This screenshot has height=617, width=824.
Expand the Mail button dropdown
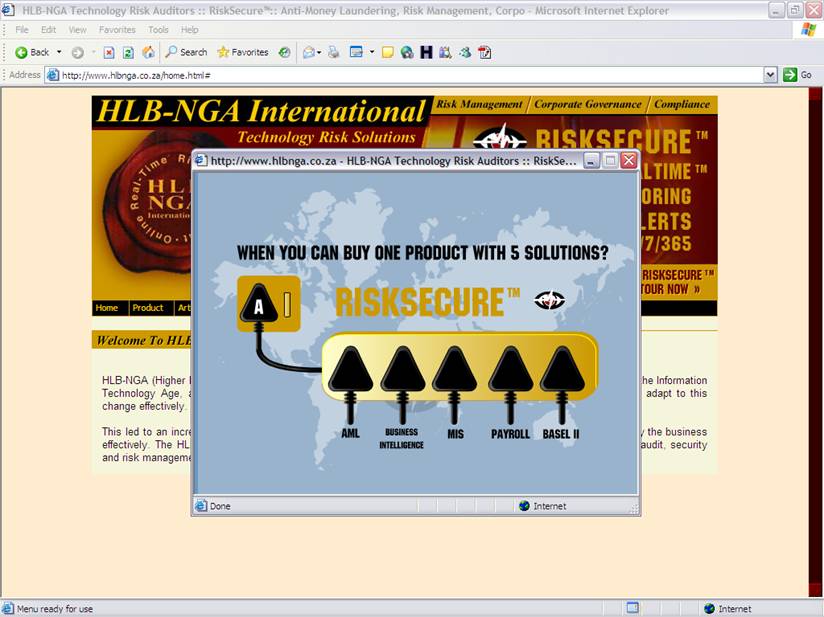[x=319, y=52]
